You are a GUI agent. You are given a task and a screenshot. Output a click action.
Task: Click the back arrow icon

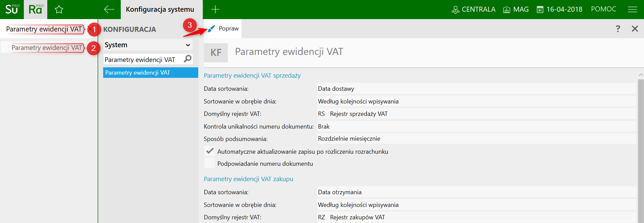109,9
